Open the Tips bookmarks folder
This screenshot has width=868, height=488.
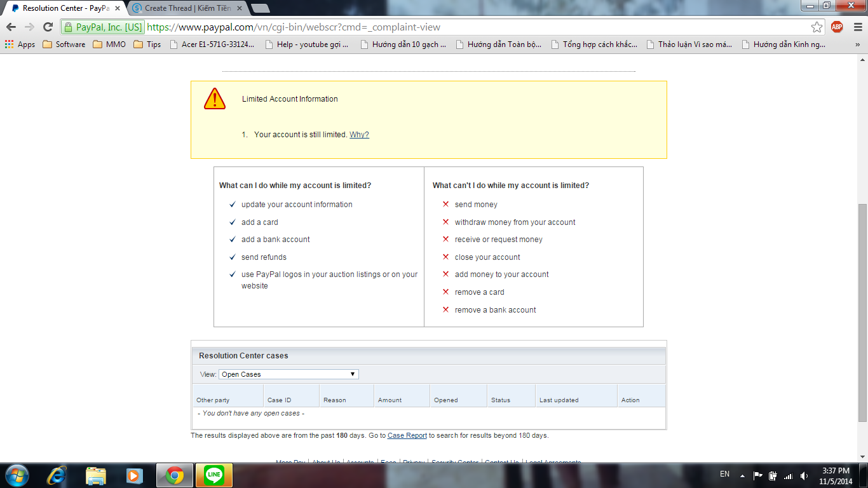pyautogui.click(x=147, y=44)
